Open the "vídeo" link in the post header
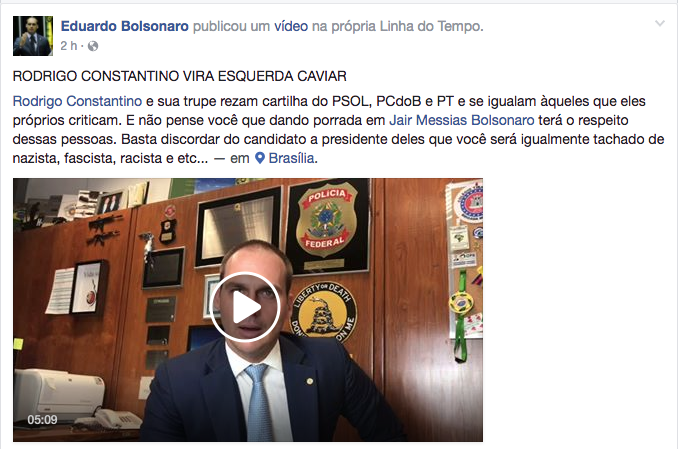Image resolution: width=678 pixels, height=449 pixels. pos(291,26)
